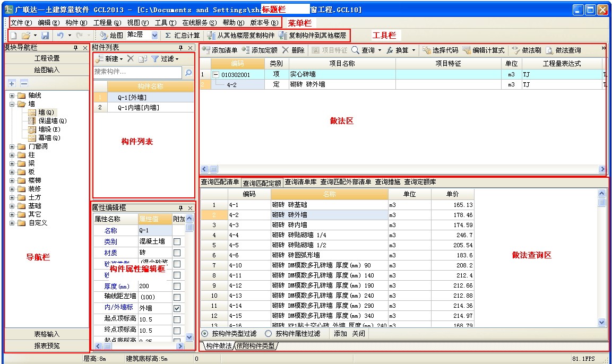Screen dimensions: 612x364
Task: Open the 在线服务(S) menu
Action: point(200,23)
